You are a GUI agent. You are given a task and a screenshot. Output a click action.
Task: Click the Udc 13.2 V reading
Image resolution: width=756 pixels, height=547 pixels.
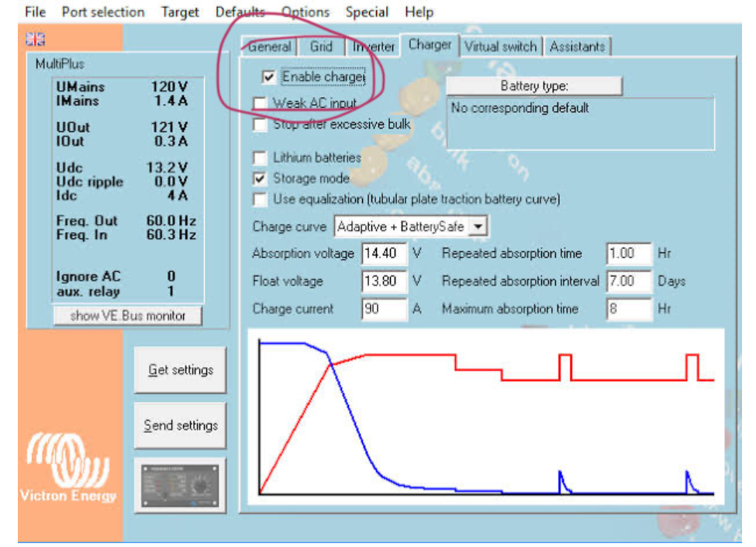[123, 168]
